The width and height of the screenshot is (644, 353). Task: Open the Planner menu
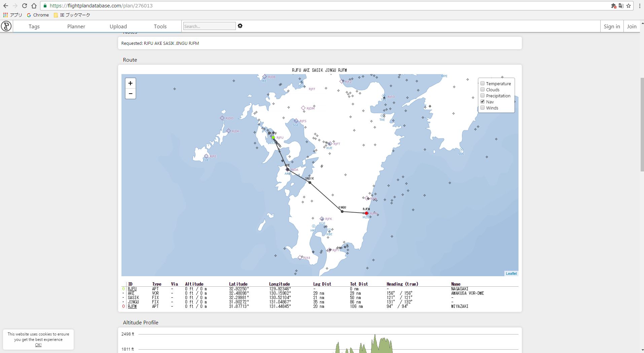76,26
